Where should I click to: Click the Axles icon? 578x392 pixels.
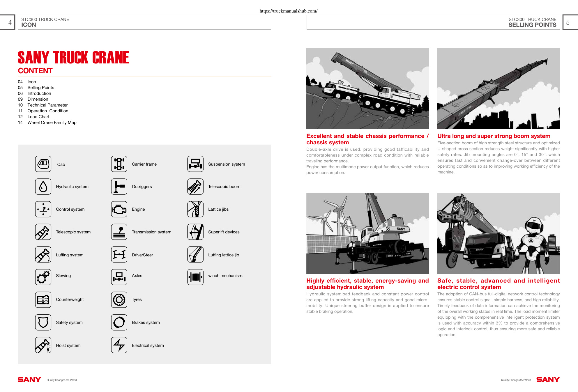tap(119, 277)
